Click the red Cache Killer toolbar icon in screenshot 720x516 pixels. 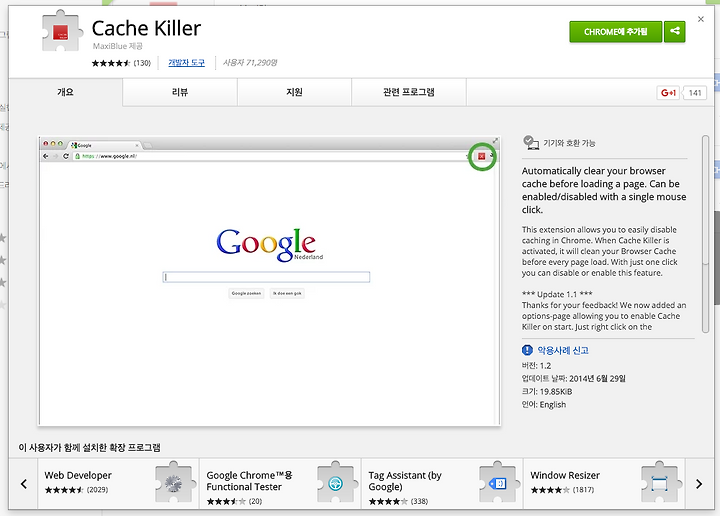tap(481, 157)
